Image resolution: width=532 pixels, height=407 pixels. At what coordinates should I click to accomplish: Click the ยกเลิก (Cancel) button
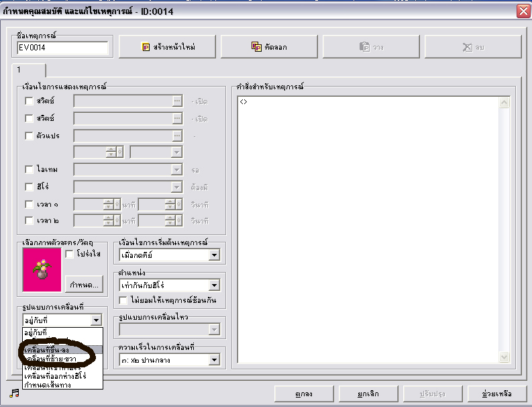(368, 394)
